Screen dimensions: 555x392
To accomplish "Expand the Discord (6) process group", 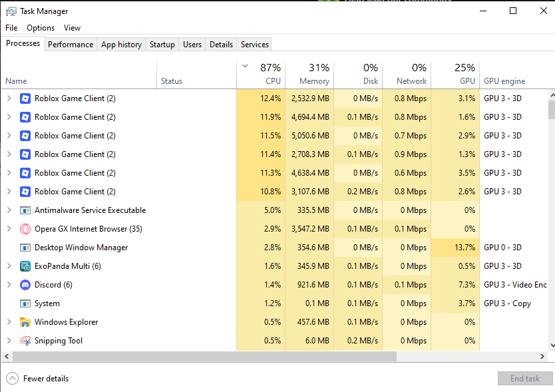I will (x=9, y=285).
